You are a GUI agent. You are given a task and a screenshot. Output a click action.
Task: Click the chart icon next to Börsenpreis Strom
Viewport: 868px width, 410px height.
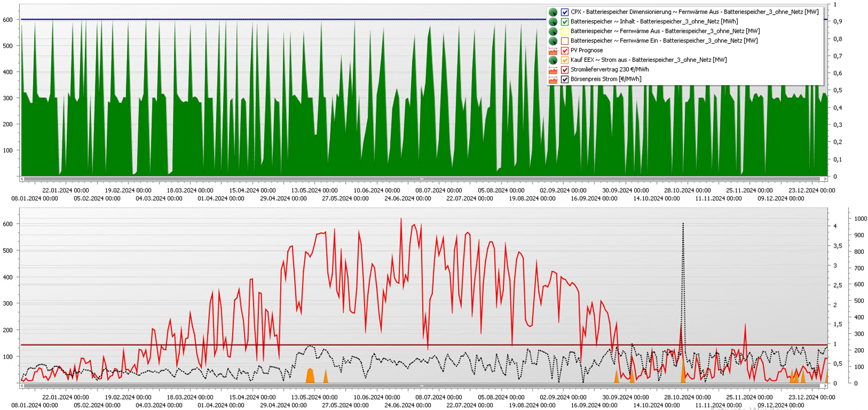point(553,80)
